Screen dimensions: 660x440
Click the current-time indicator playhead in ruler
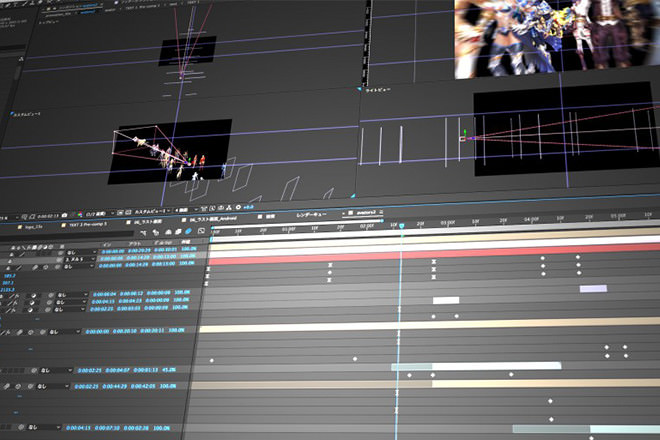coord(401,226)
